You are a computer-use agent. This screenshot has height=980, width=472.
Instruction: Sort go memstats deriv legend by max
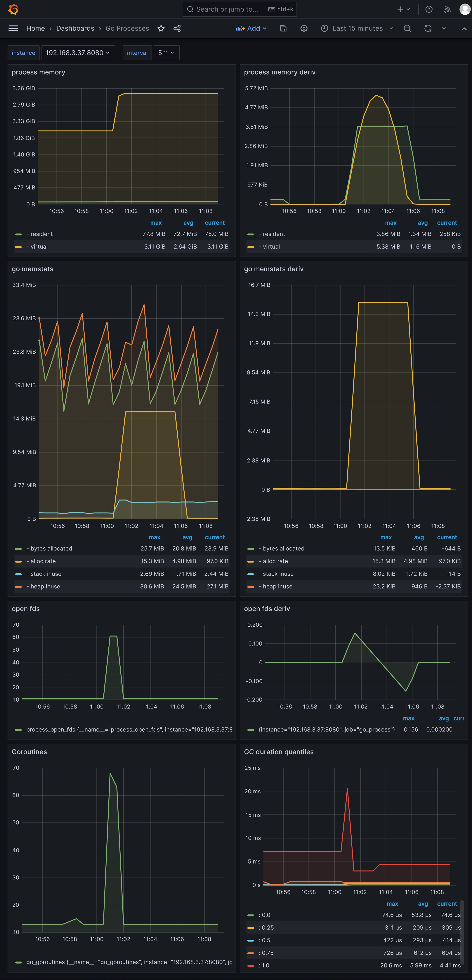[x=386, y=538]
